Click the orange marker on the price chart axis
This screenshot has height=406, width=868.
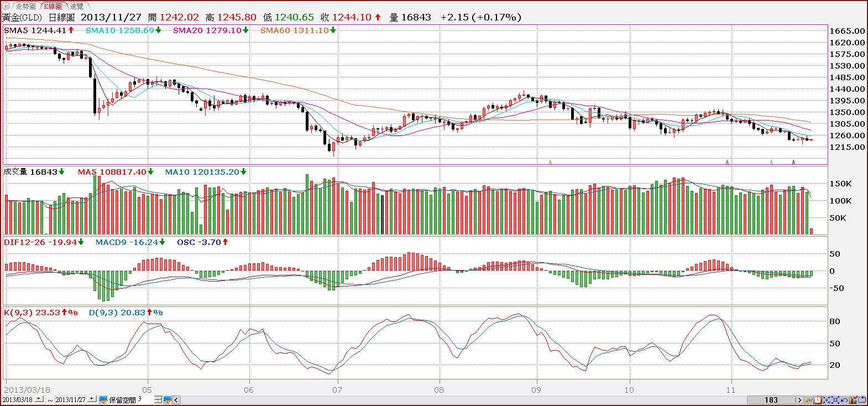pyautogui.click(x=550, y=162)
